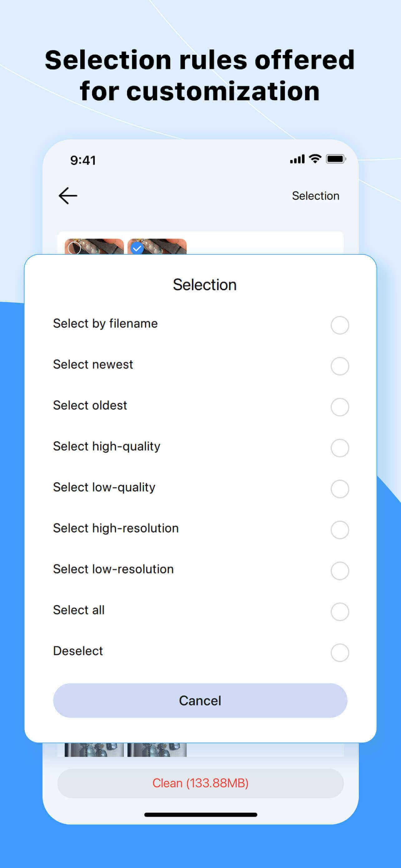Tap bottom-left bottle photo thumbnail
Image resolution: width=401 pixels, height=868 pixels.
pyautogui.click(x=94, y=750)
